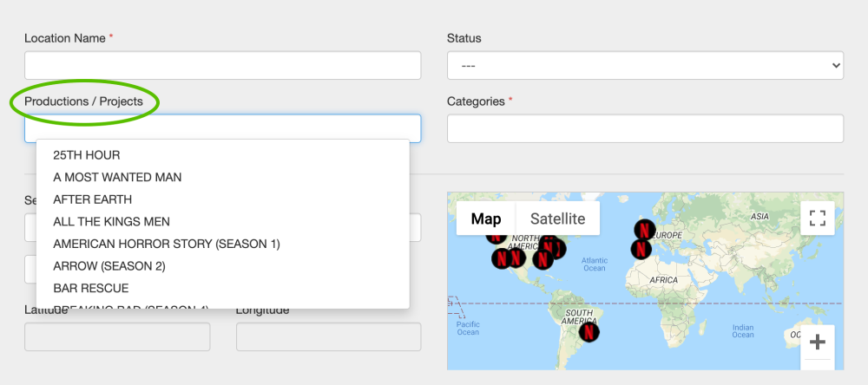The width and height of the screenshot is (868, 385).
Task: Select A MOST WANTED MAN option
Action: click(117, 177)
